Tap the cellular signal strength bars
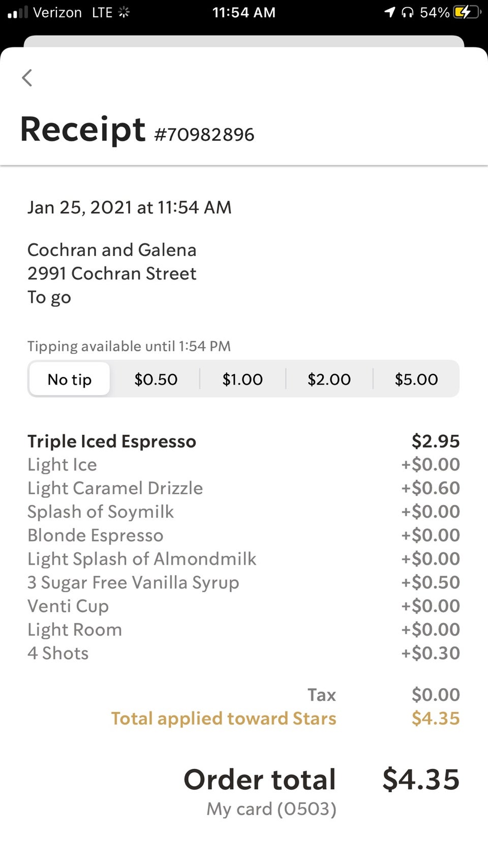 click(18, 12)
